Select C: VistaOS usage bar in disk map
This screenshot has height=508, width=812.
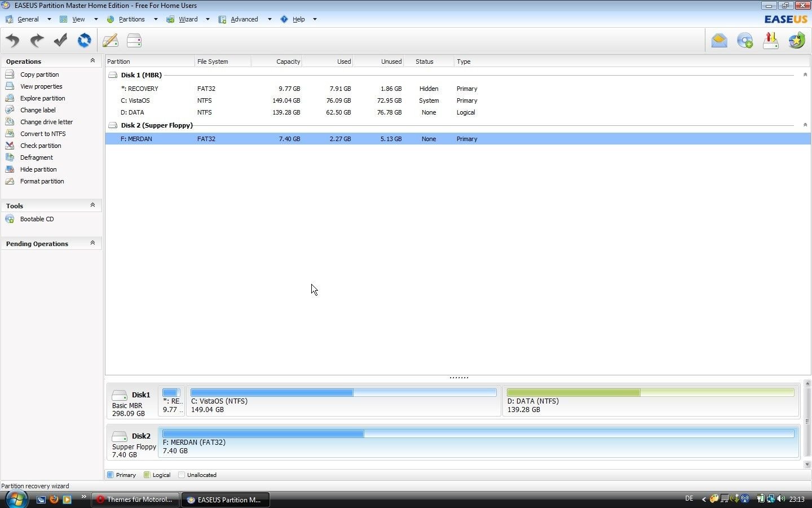pyautogui.click(x=343, y=392)
